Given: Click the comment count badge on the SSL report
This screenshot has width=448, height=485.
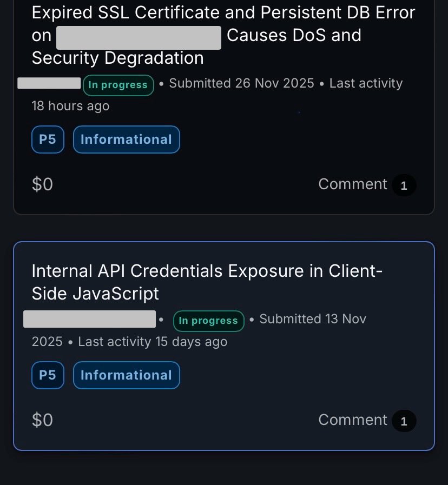Looking at the screenshot, I should pos(404,185).
